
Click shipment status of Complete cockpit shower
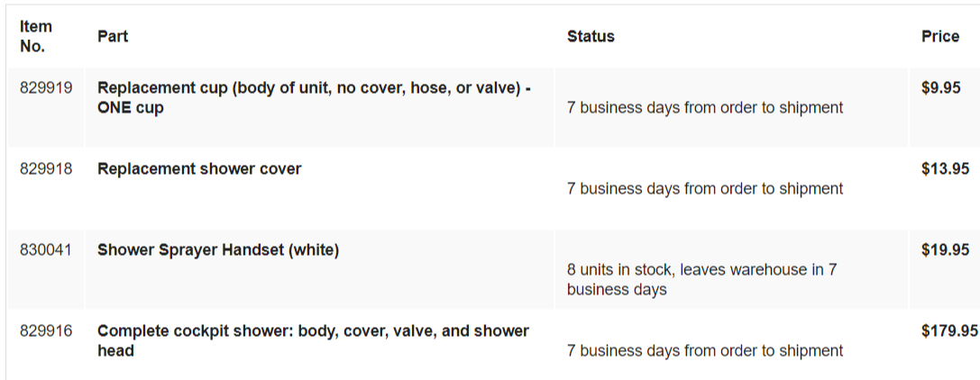pos(705,350)
